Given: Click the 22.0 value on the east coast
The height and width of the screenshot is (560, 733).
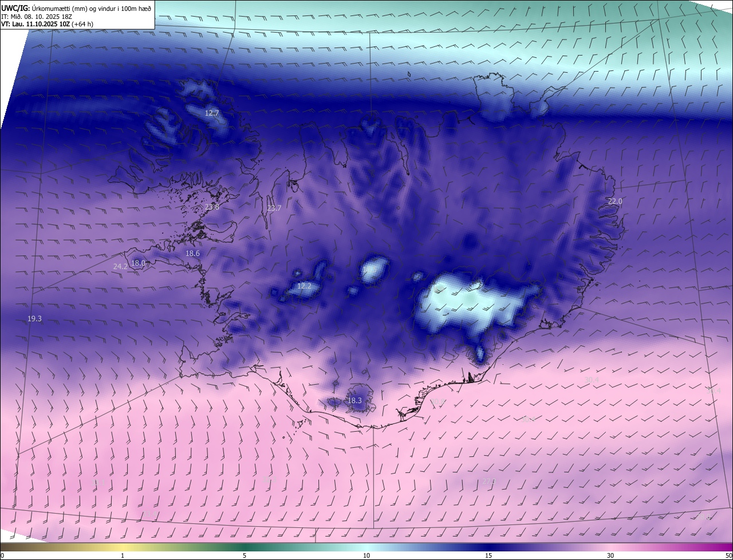Looking at the screenshot, I should 614,201.
